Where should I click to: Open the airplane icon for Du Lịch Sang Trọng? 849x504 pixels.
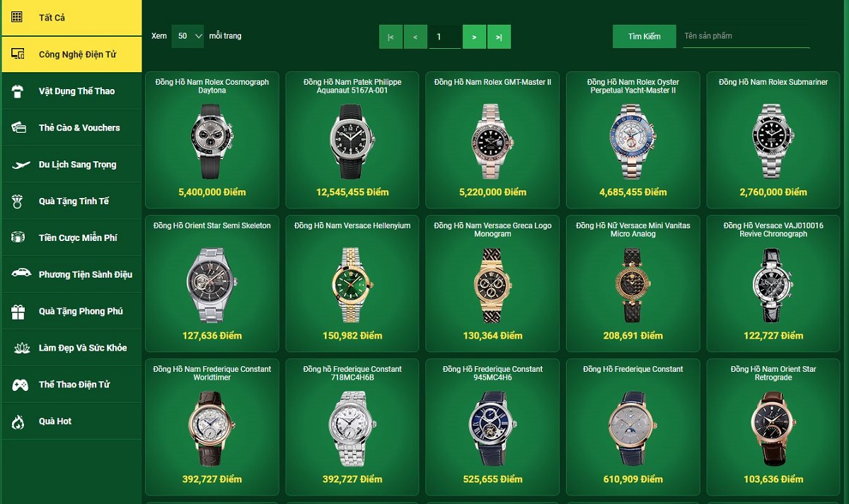[x=19, y=165]
